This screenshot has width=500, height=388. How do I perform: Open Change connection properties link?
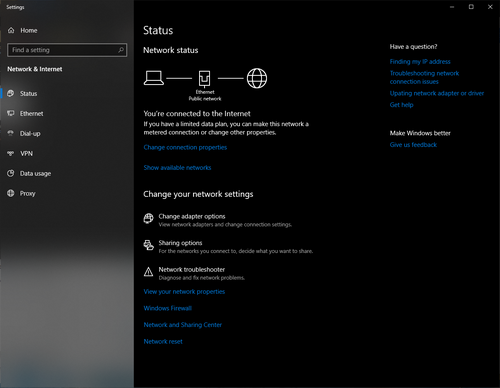pyautogui.click(x=185, y=147)
